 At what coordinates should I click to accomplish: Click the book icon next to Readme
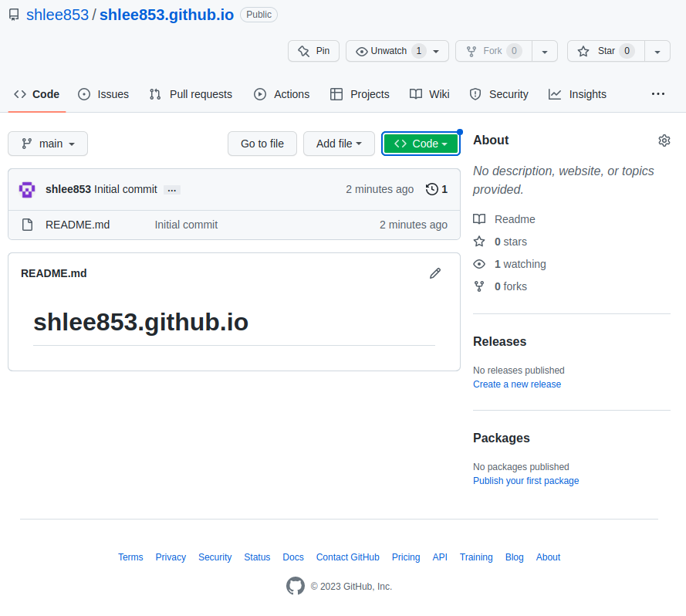pos(479,219)
